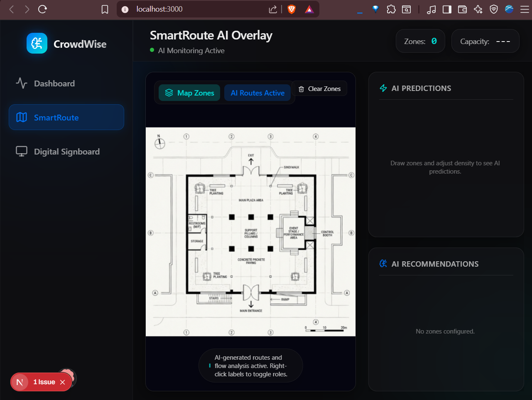Viewport: 532px width, 400px height.
Task: Reload the page with browser refresh icon
Action: tap(42, 9)
